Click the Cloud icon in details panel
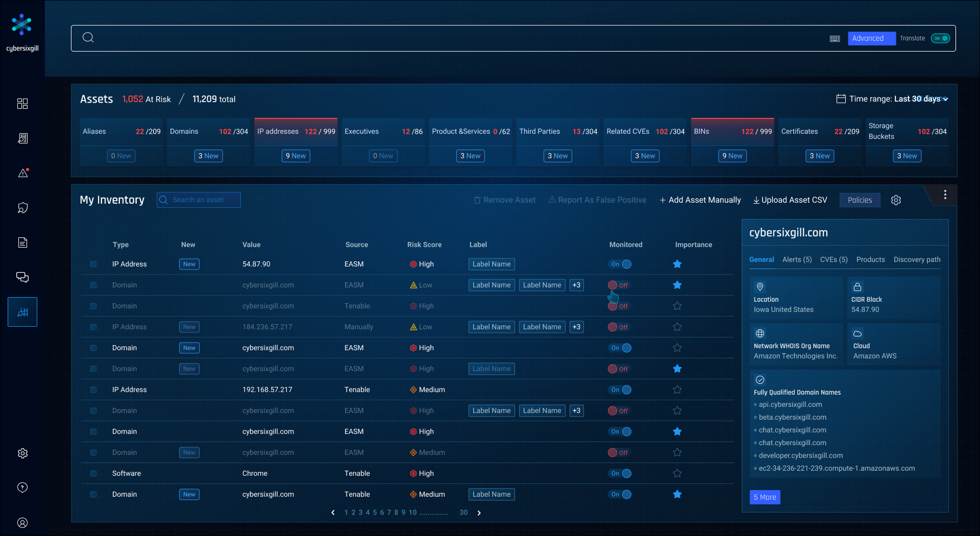 pos(857,333)
